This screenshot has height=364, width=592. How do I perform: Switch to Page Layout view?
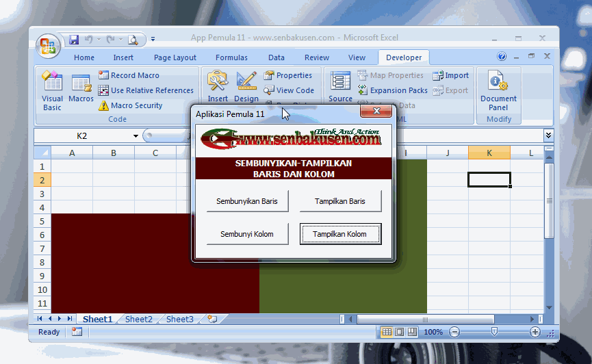click(400, 332)
